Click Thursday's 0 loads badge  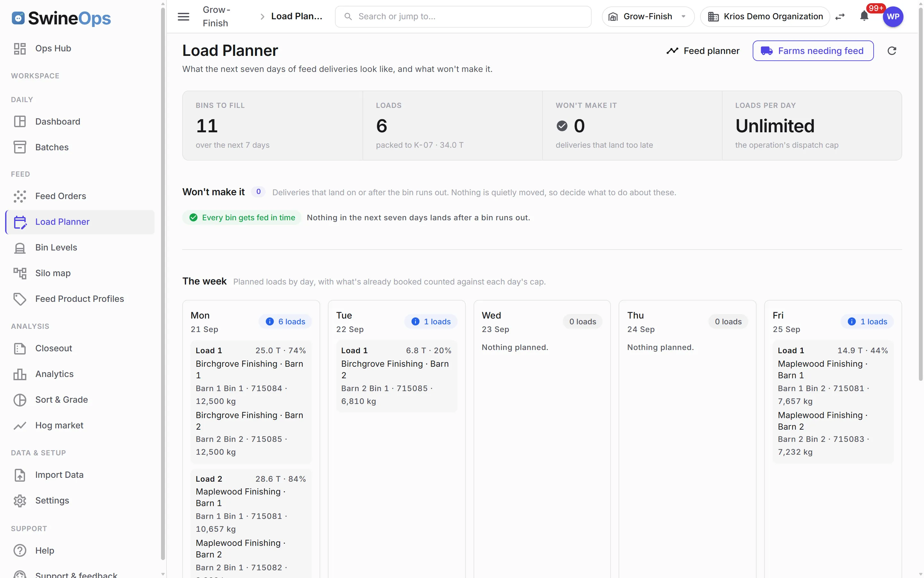point(728,321)
